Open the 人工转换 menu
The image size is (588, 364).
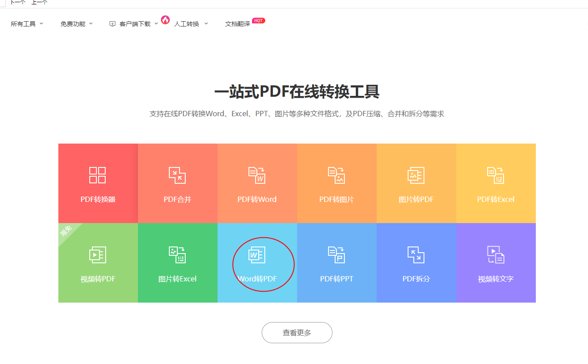pos(187,24)
